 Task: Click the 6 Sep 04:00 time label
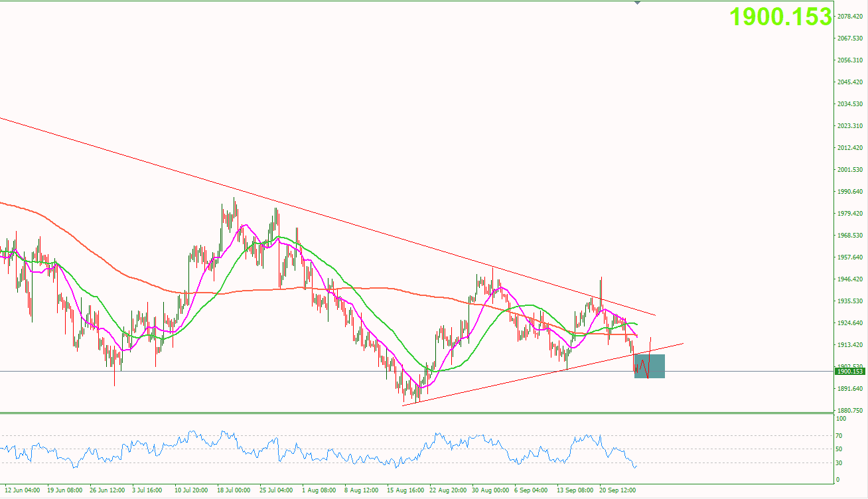pyautogui.click(x=532, y=490)
